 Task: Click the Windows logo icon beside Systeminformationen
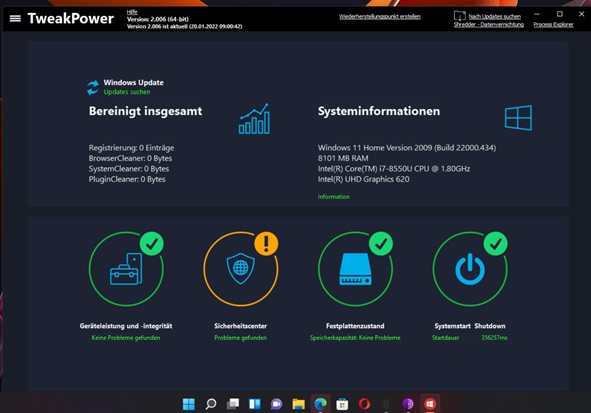pos(518,118)
